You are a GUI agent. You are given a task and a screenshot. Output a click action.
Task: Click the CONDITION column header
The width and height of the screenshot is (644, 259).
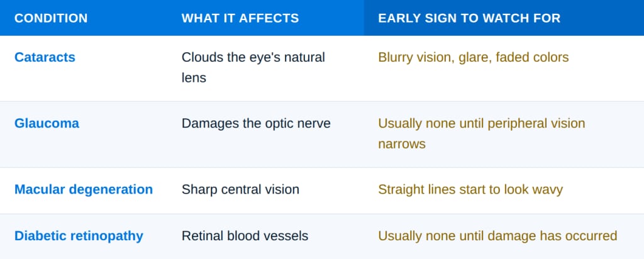point(51,18)
